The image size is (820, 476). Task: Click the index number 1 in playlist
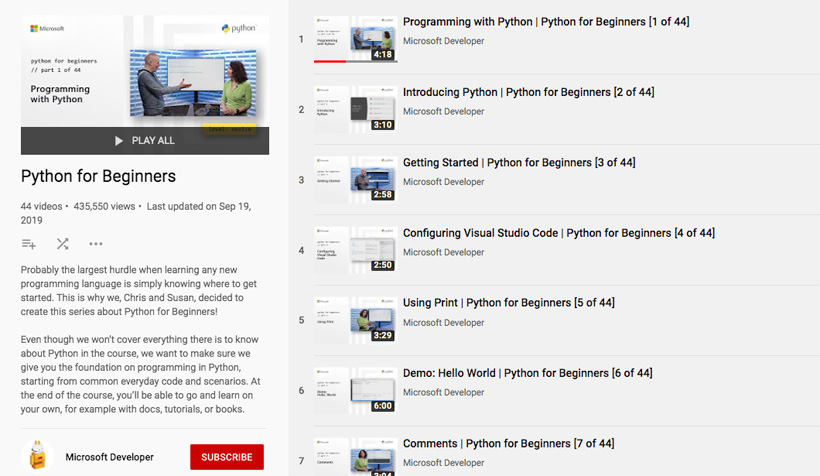(301, 39)
